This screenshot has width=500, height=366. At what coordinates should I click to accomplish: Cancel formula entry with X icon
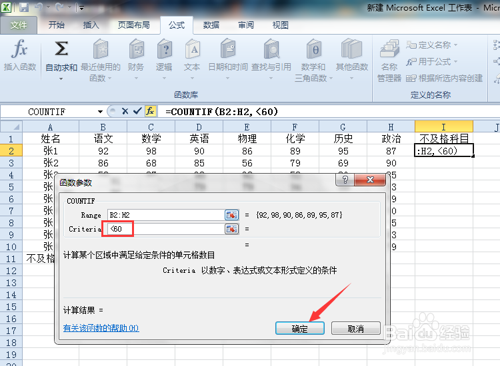click(125, 111)
